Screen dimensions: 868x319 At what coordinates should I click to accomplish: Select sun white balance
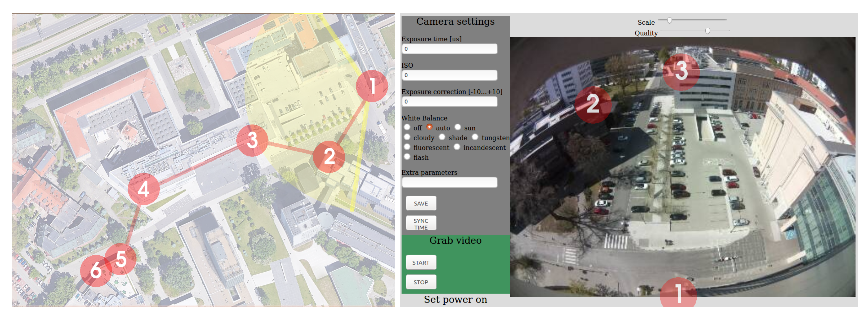458,128
